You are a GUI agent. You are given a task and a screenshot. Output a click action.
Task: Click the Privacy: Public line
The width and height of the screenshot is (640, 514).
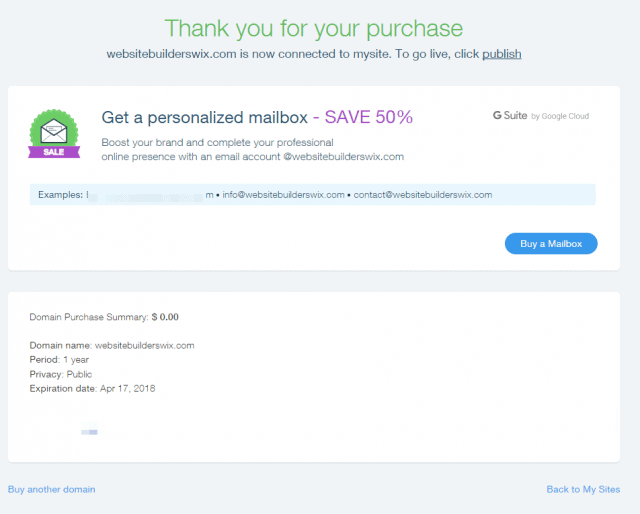click(60, 374)
